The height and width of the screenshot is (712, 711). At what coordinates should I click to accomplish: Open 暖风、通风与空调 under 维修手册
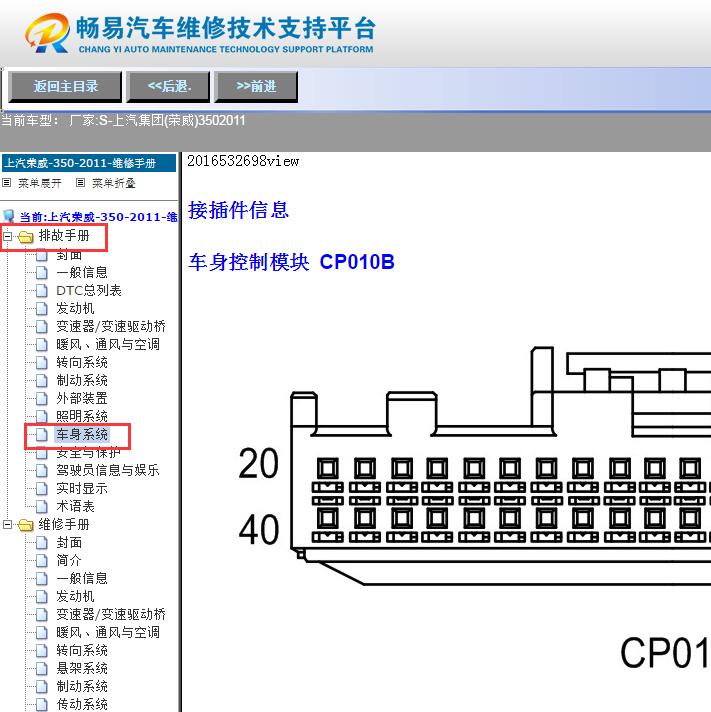click(108, 633)
